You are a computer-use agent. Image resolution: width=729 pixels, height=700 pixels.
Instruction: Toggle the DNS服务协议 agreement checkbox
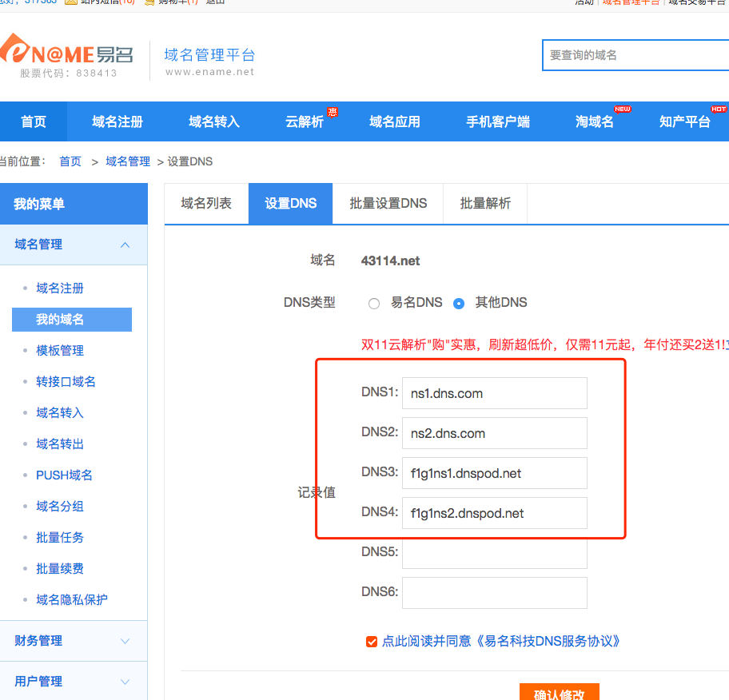[x=371, y=641]
